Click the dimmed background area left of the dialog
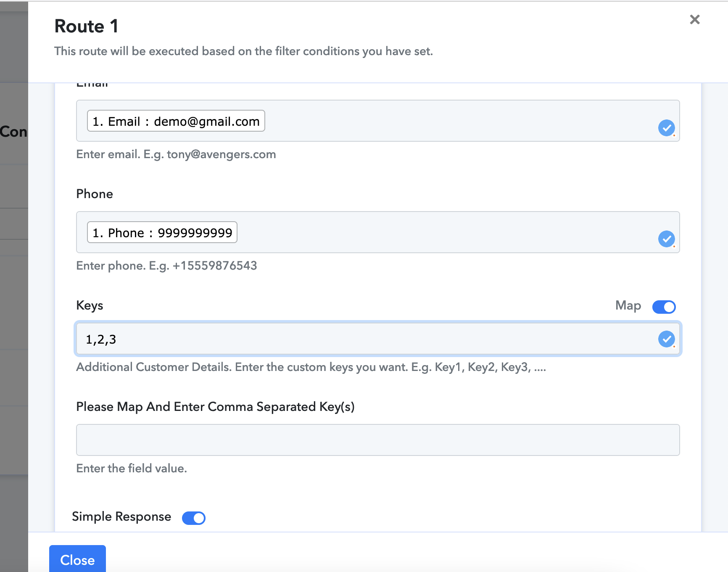This screenshot has height=572, width=728. tap(13, 294)
